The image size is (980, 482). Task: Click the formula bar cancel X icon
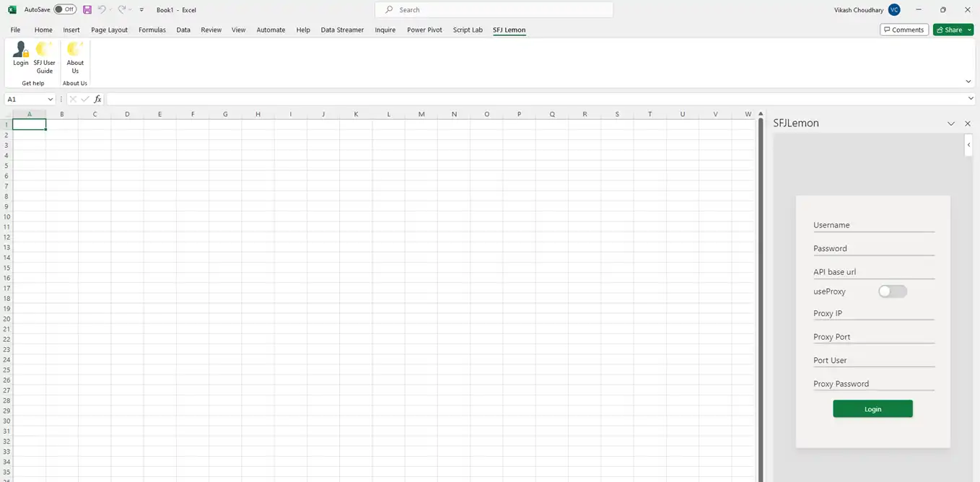click(73, 99)
